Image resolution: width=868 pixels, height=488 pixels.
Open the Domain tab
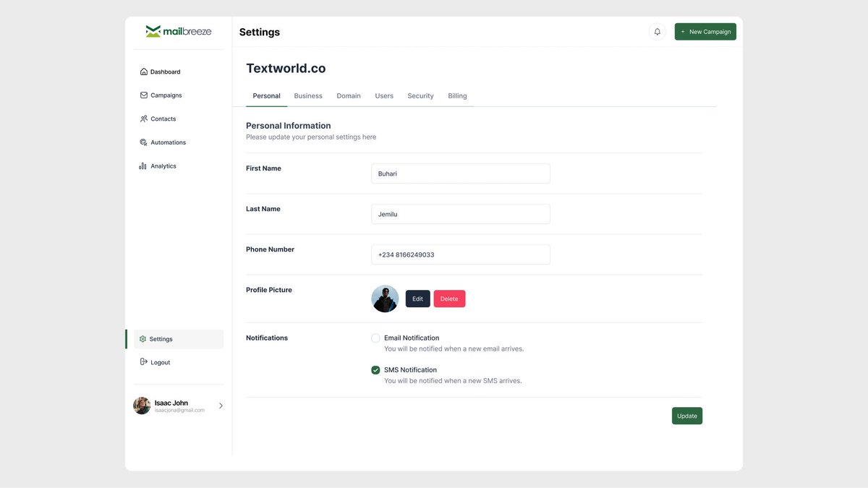(349, 96)
